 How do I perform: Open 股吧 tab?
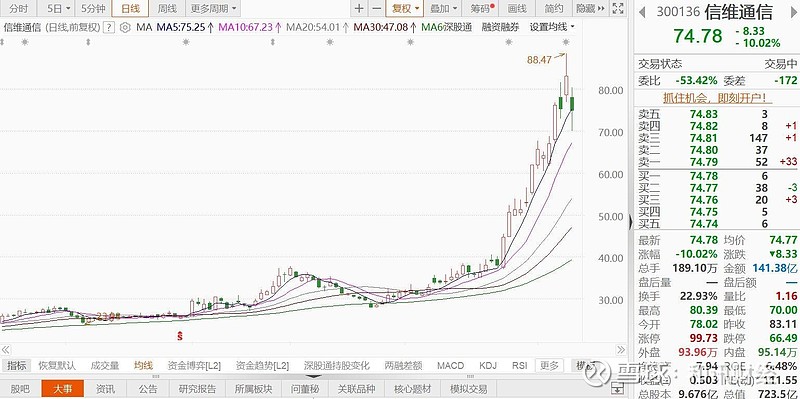20,389
